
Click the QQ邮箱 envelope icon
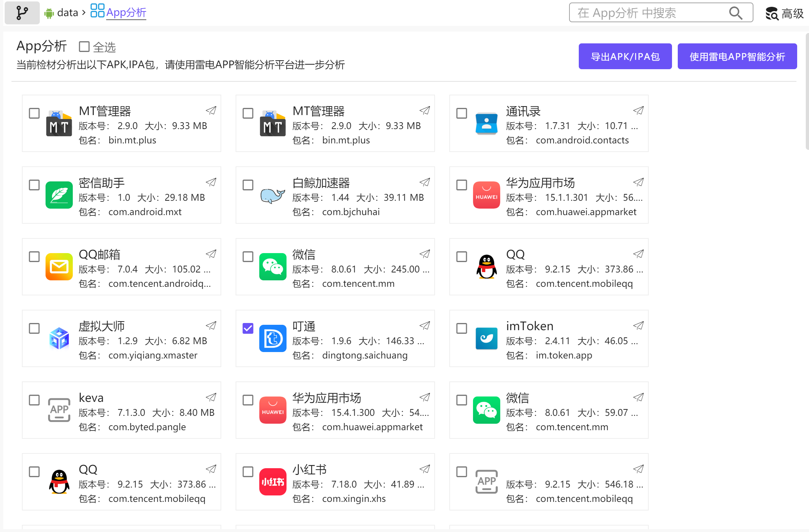[x=59, y=267]
